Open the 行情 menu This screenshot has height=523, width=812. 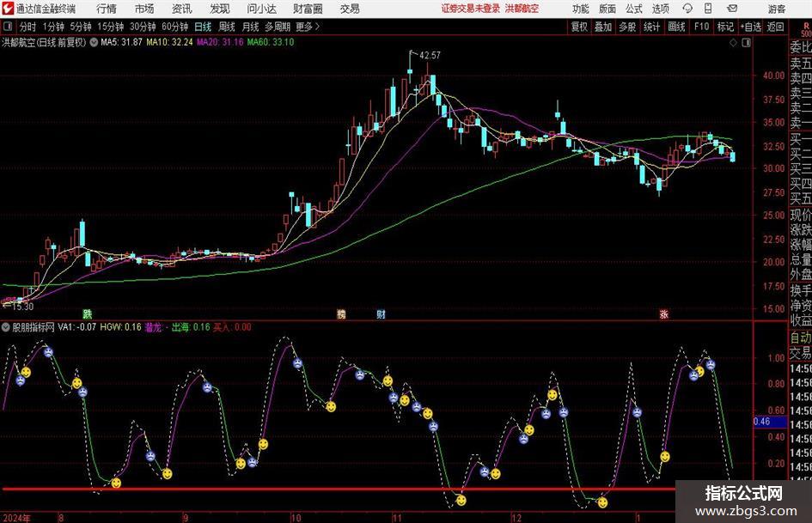coord(107,9)
